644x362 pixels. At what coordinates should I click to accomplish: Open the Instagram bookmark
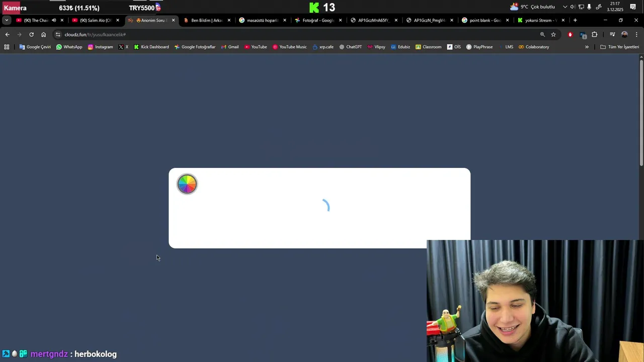100,47
